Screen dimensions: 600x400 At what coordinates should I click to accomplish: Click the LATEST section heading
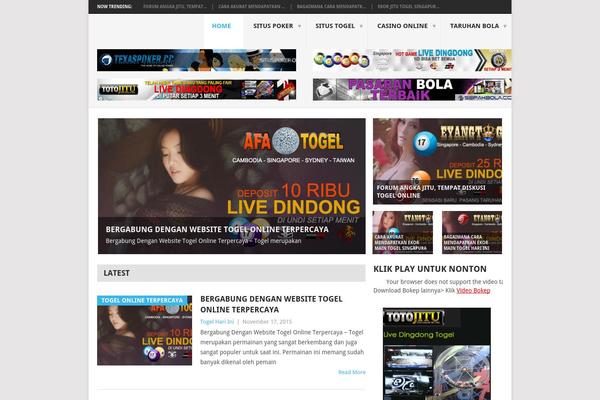pos(116,273)
